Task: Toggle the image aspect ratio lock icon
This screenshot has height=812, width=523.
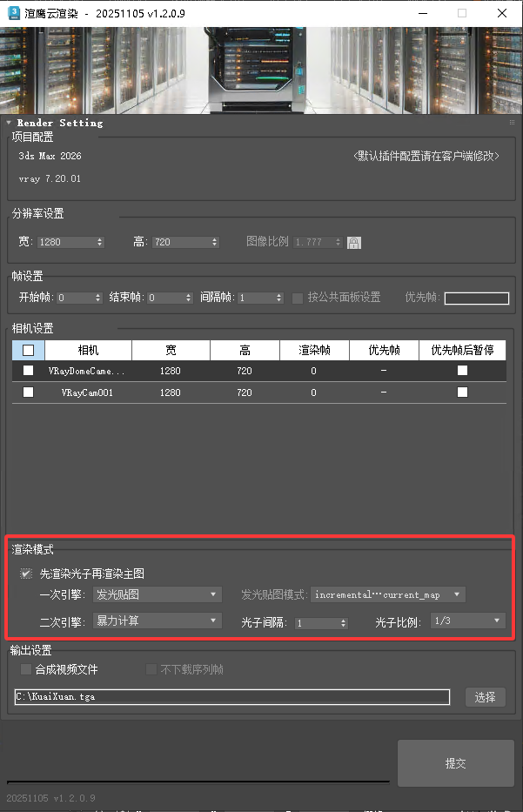Action: 354,242
